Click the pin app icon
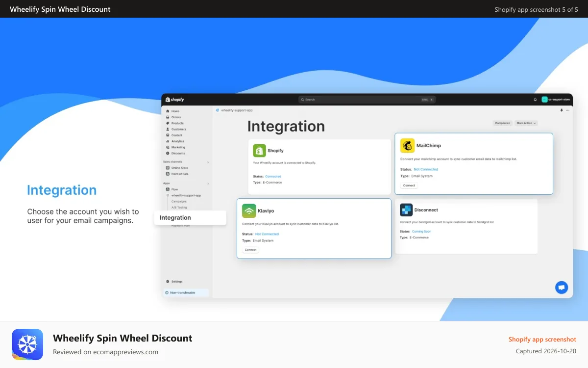588x368 pixels. pos(562,110)
